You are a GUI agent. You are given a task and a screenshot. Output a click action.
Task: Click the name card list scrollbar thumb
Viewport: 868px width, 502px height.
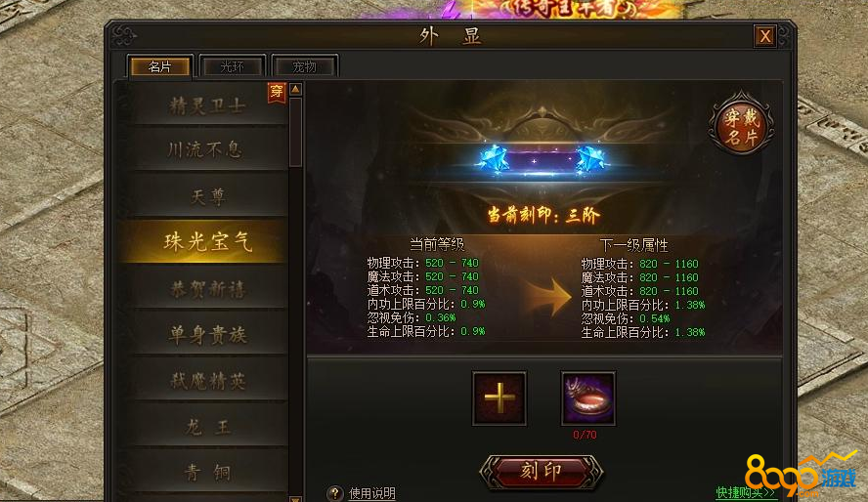click(295, 133)
